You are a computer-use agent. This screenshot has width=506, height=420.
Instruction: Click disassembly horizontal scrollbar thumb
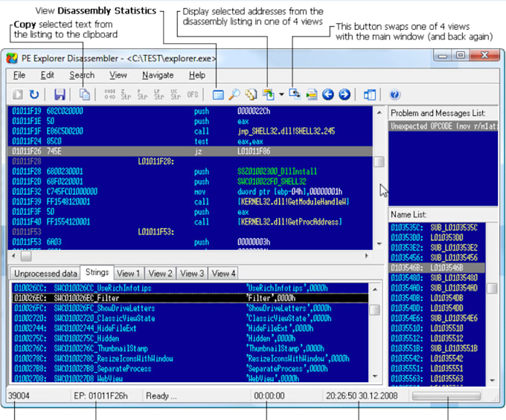click(26, 256)
